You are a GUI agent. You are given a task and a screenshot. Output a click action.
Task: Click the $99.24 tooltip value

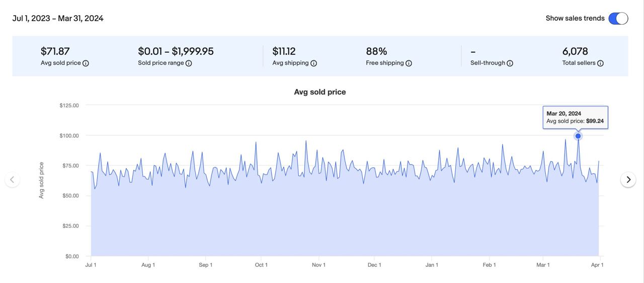point(595,121)
